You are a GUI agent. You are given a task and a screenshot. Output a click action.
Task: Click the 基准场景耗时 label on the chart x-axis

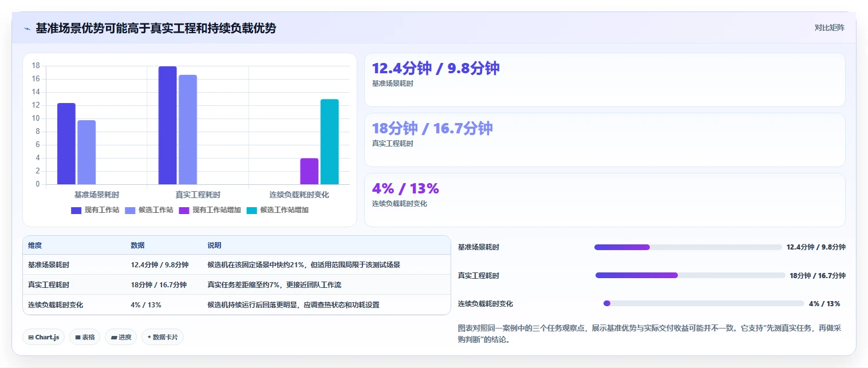point(97,195)
